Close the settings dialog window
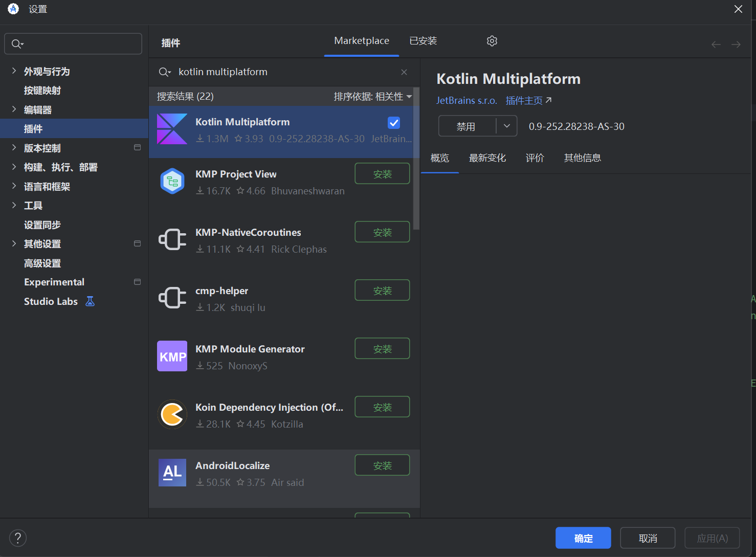 [x=738, y=9]
